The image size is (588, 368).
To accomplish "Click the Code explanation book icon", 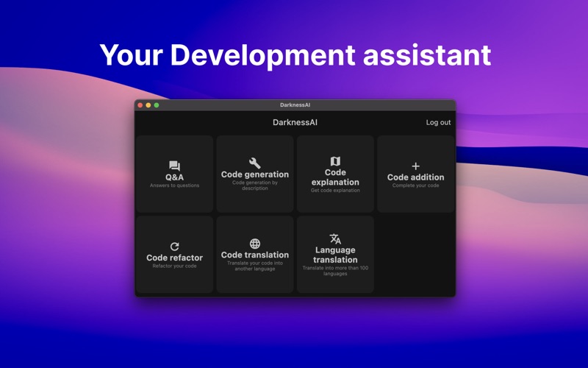I will [x=335, y=161].
